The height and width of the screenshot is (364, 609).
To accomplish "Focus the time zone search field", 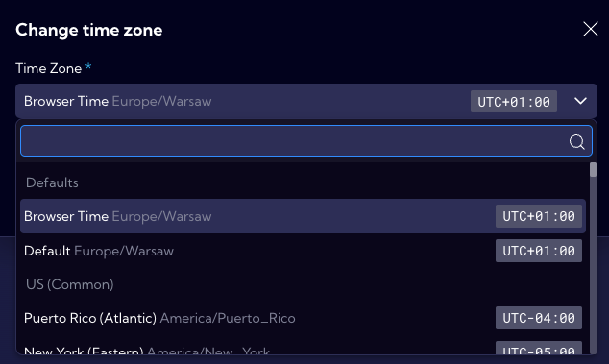I will coord(306,140).
